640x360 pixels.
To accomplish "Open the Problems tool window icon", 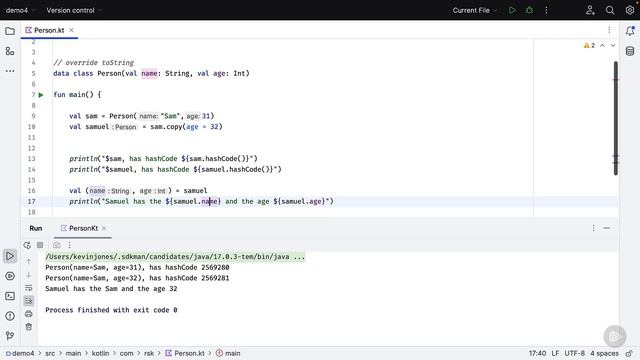I will pyautogui.click(x=10, y=316).
